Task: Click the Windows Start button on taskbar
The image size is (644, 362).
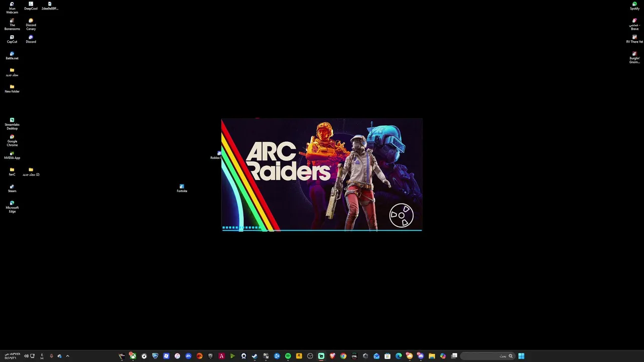Action: [x=521, y=356]
